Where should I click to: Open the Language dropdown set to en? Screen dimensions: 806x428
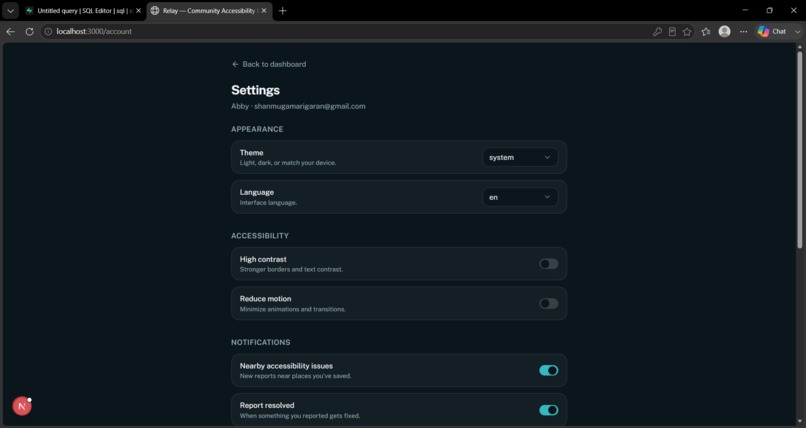520,197
